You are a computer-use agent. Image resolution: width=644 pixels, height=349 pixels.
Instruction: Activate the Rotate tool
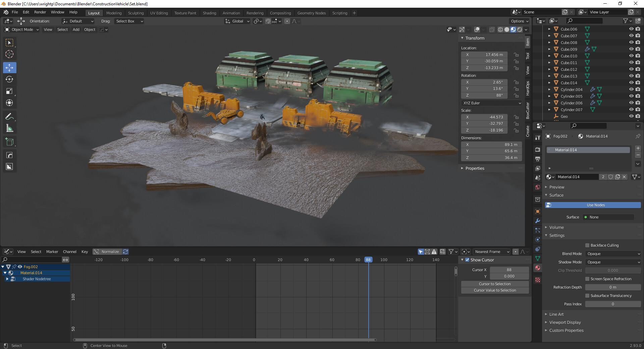pos(9,79)
